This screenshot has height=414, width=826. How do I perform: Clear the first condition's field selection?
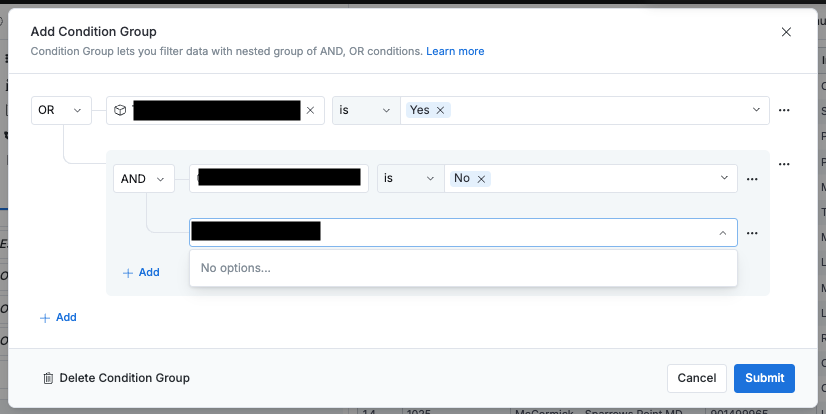click(x=310, y=110)
